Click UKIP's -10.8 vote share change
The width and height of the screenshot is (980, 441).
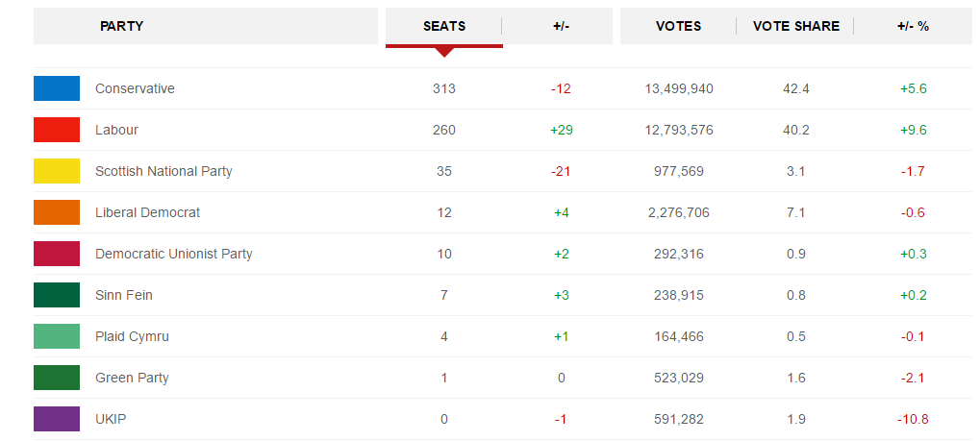913,419
